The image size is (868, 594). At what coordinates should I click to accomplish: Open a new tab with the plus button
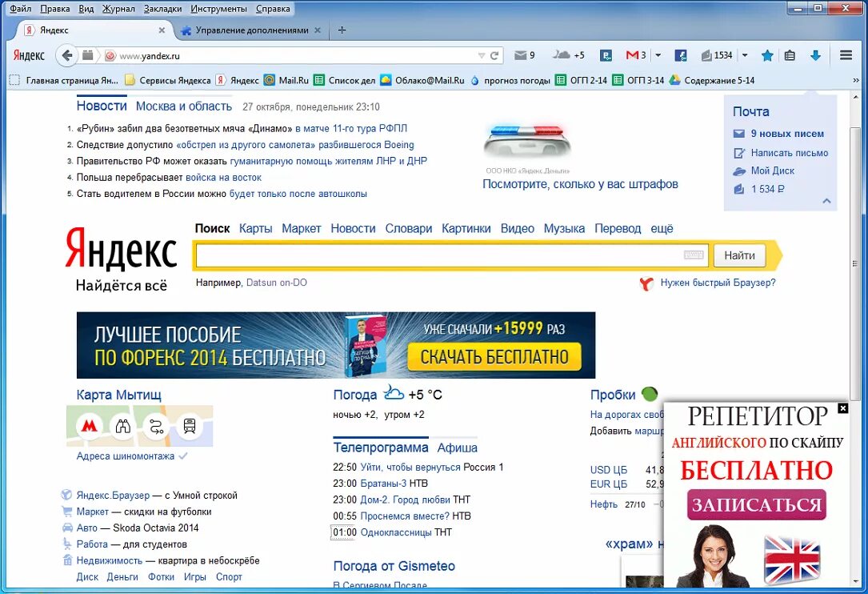tap(342, 30)
